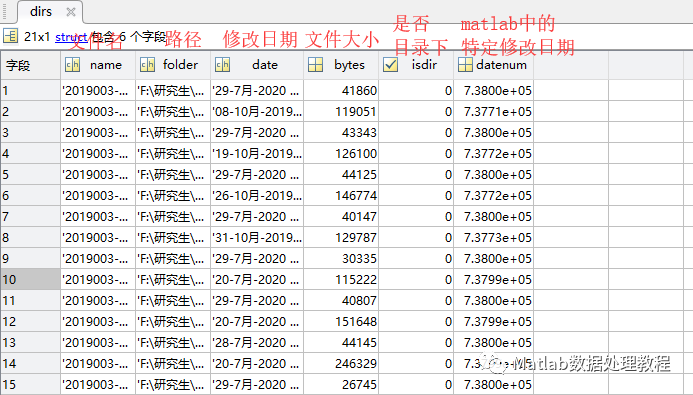This screenshot has height=395, width=693.
Task: Select date cell '28-7月-2020 ...
Action: [257, 342]
